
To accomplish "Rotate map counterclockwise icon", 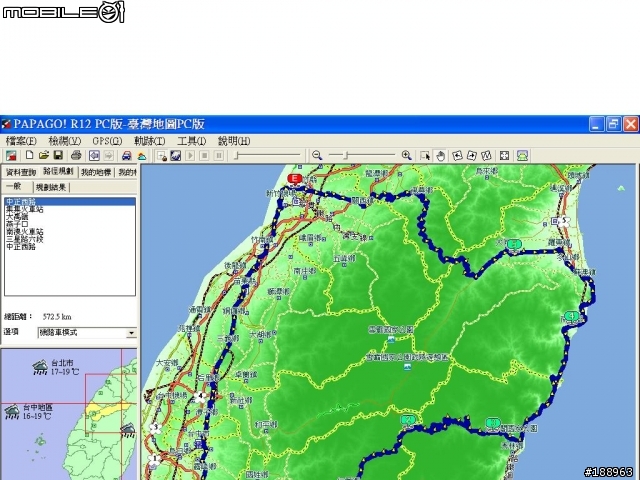I will [x=457, y=156].
